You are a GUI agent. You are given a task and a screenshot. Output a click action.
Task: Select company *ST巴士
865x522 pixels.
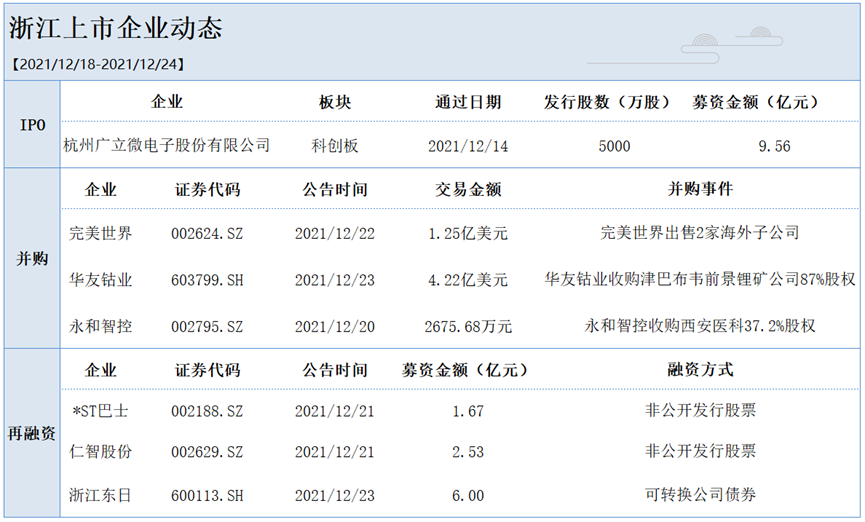point(100,411)
